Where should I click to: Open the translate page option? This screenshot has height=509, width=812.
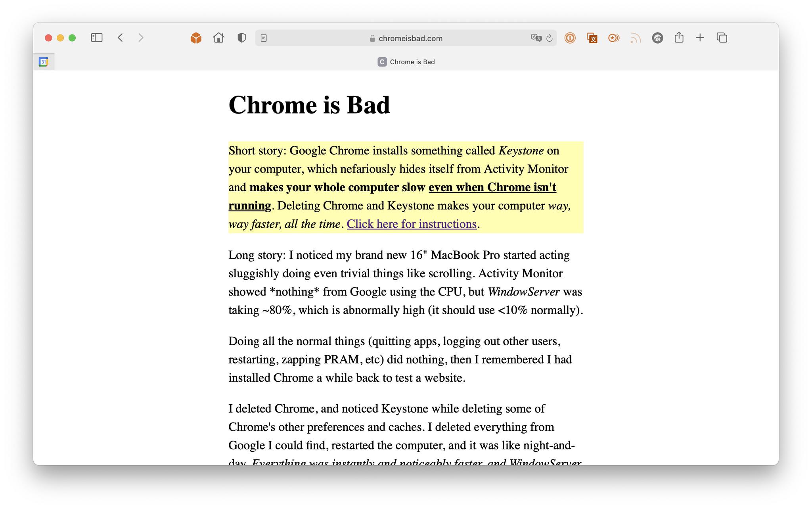pos(536,38)
